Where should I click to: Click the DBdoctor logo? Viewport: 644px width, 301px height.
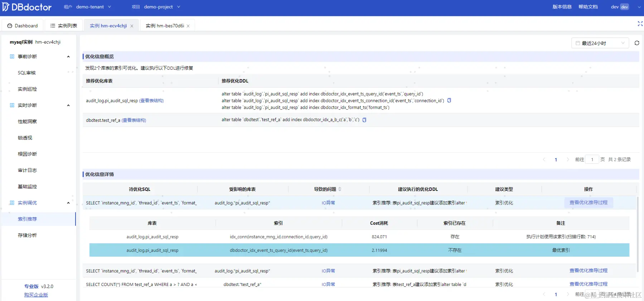(27, 7)
